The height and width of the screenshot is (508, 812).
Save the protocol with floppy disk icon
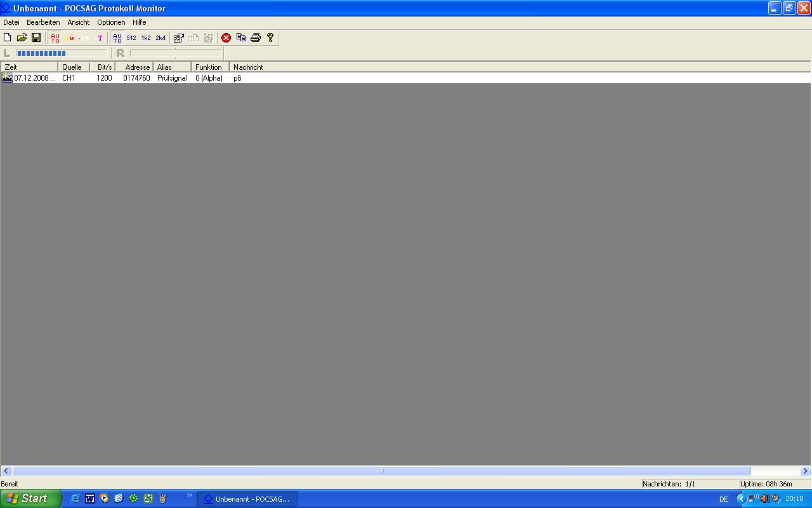(x=36, y=37)
